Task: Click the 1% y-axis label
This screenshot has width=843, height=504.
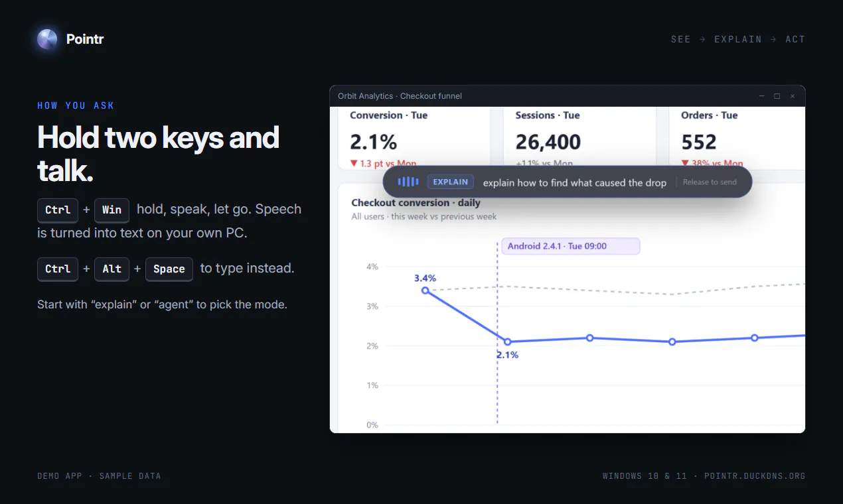Action: 372,385
